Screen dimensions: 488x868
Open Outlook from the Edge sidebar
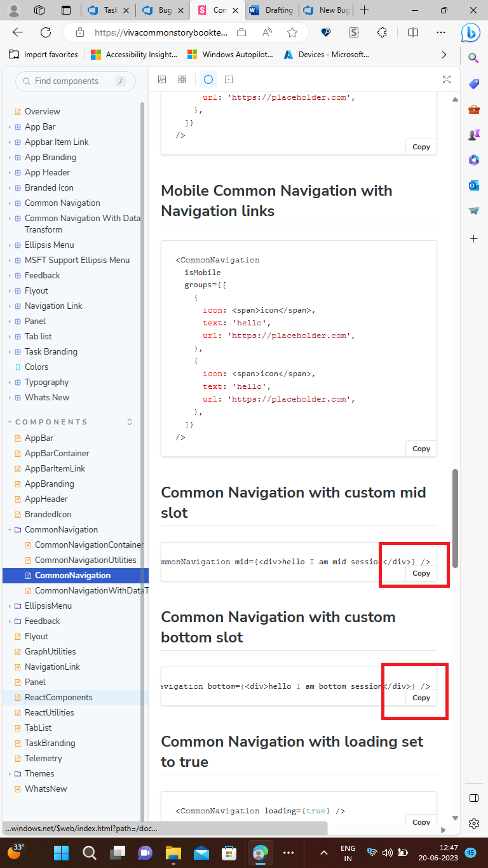(x=473, y=186)
